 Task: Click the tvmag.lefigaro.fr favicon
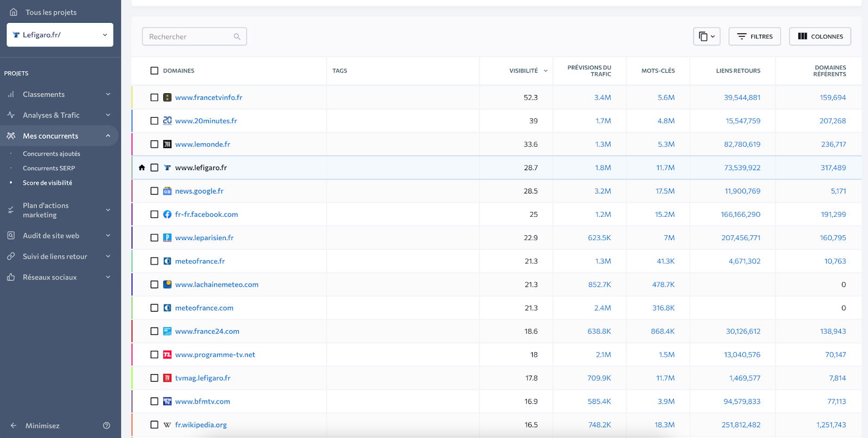point(167,378)
